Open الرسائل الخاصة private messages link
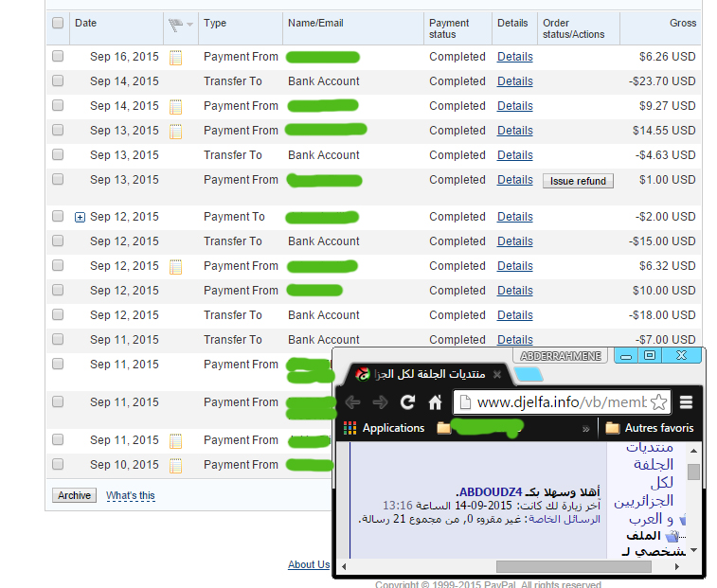The image size is (717, 588). [x=565, y=520]
